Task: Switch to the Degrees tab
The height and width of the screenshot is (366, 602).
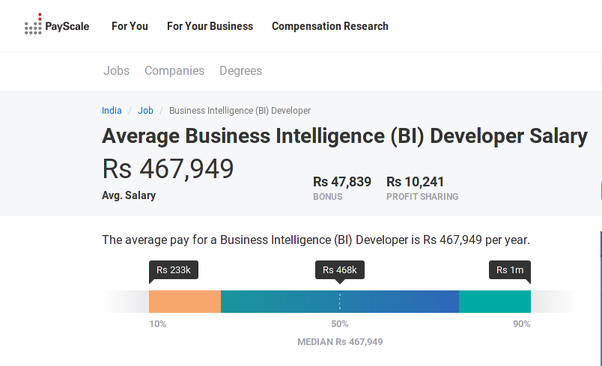Action: click(241, 71)
